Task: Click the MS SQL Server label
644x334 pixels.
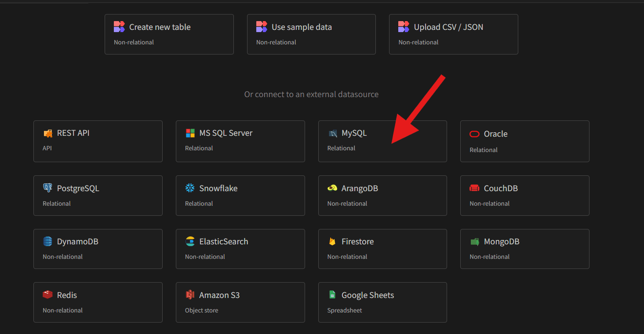Action: (226, 133)
